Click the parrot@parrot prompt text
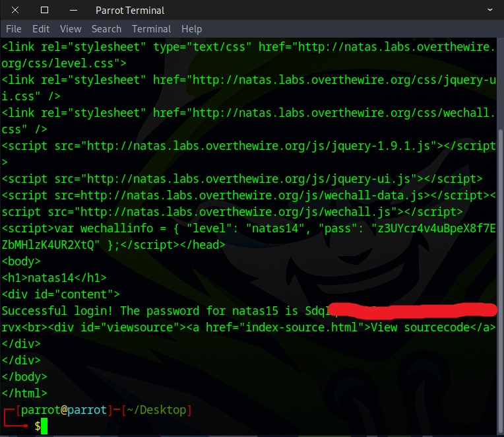Viewport: 504px width, 437px height. point(63,410)
